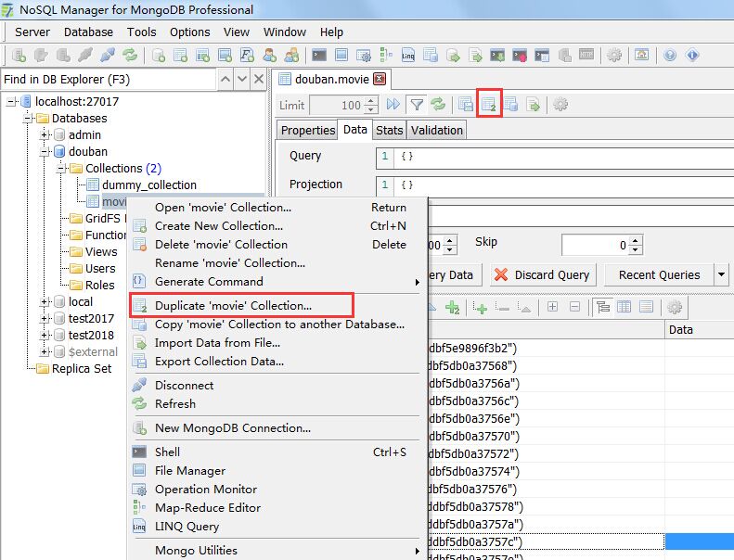The height and width of the screenshot is (560, 734).
Task: Switch to the Stats tab
Action: [389, 130]
